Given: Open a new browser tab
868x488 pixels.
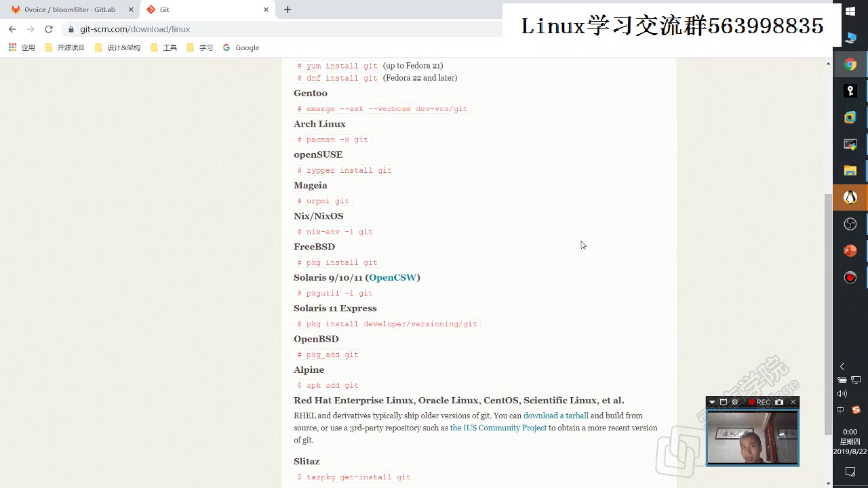Looking at the screenshot, I should coord(288,9).
